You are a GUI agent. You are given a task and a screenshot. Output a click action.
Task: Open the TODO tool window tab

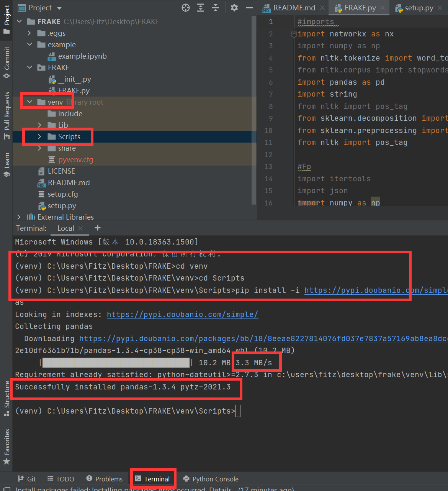click(61, 479)
